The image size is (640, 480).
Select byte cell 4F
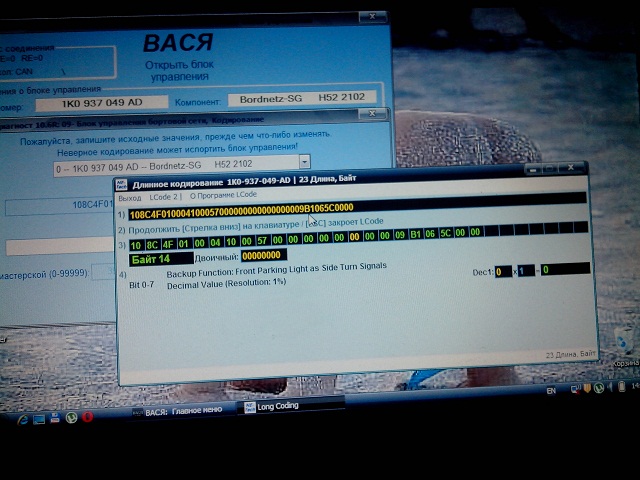[x=168, y=244]
